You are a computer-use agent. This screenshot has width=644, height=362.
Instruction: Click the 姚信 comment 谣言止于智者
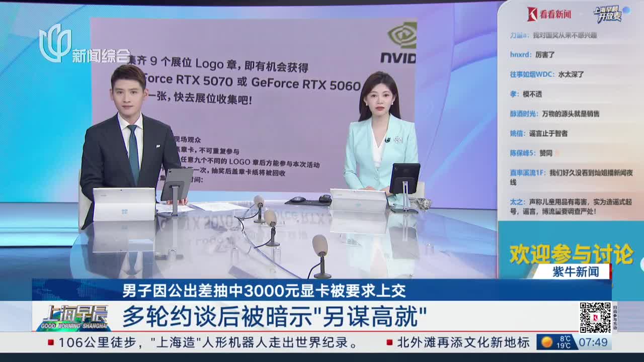click(x=538, y=133)
